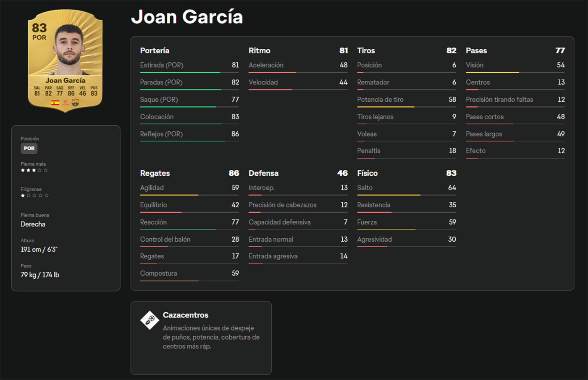Click the 83 overall rating on card

[x=39, y=28]
